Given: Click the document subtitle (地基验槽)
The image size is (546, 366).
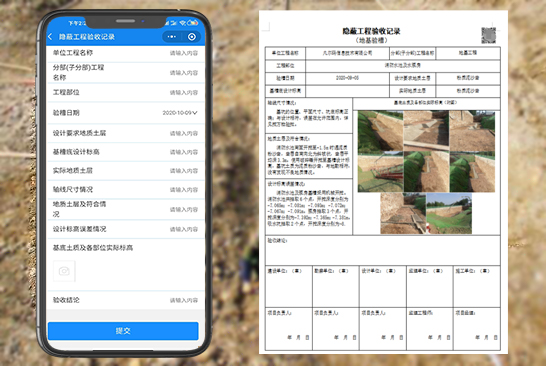Looking at the screenshot, I should [x=371, y=40].
